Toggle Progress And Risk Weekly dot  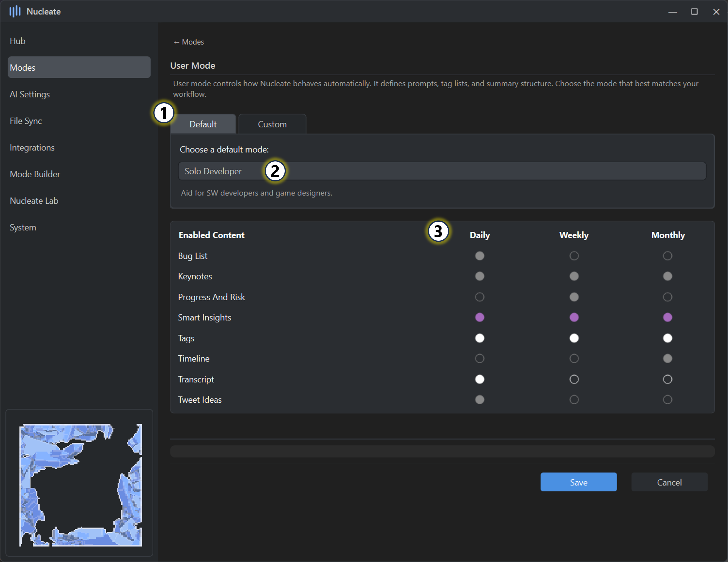pyautogui.click(x=574, y=297)
